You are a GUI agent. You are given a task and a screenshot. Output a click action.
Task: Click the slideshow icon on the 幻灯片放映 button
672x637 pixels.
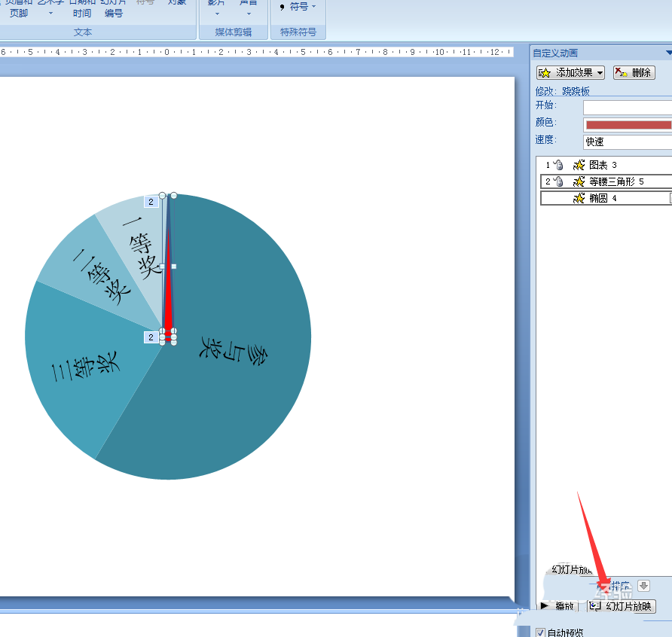595,605
